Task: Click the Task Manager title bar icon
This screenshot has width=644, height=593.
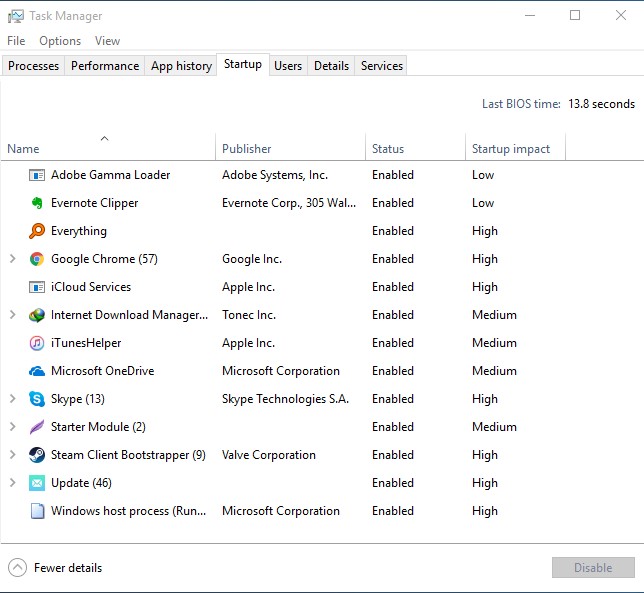Action: 16,16
